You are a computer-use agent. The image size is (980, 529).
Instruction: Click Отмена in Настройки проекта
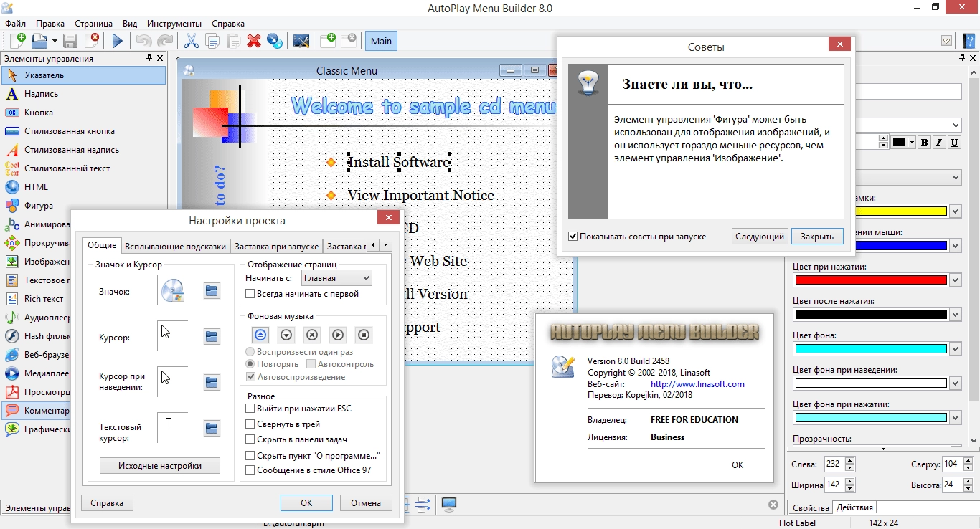366,502
